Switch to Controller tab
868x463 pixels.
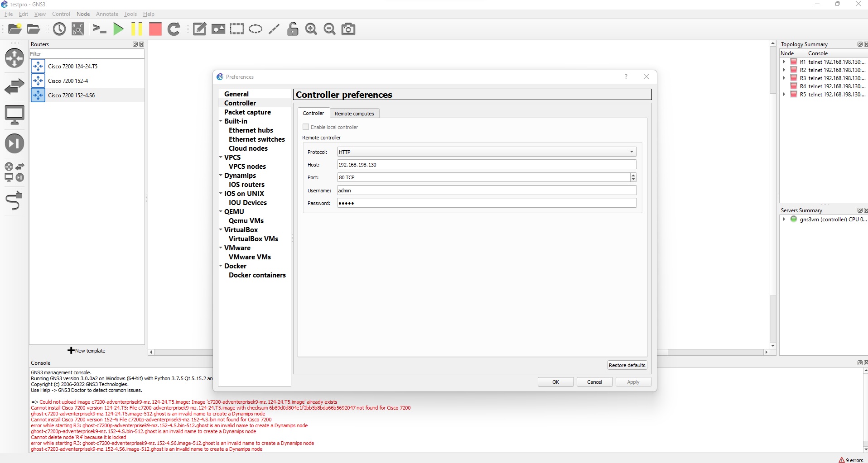[313, 113]
